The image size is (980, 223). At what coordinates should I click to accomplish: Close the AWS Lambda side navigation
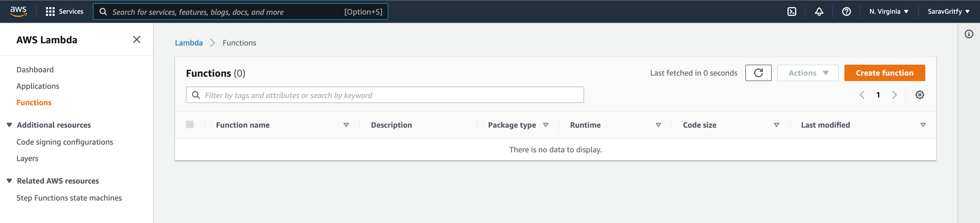[136, 40]
